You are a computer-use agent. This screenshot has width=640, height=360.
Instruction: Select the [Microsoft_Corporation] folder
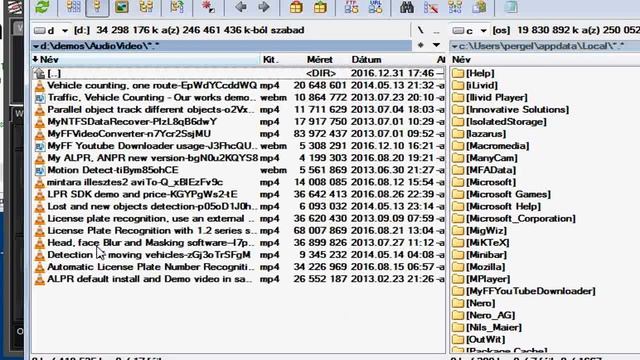click(521, 218)
